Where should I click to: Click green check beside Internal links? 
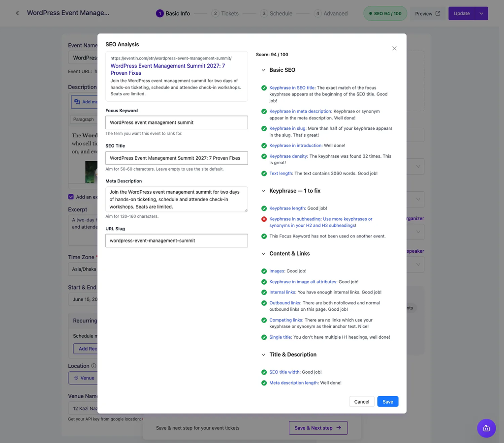tap(264, 292)
